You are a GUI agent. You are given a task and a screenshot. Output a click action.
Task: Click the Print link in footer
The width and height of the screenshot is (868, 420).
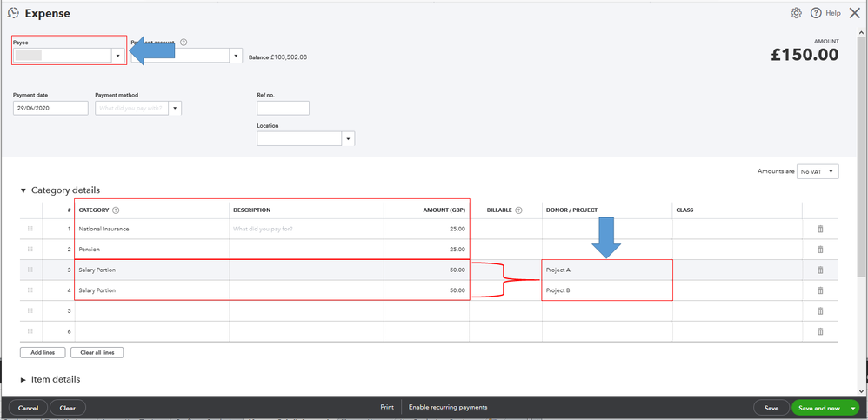pyautogui.click(x=387, y=407)
